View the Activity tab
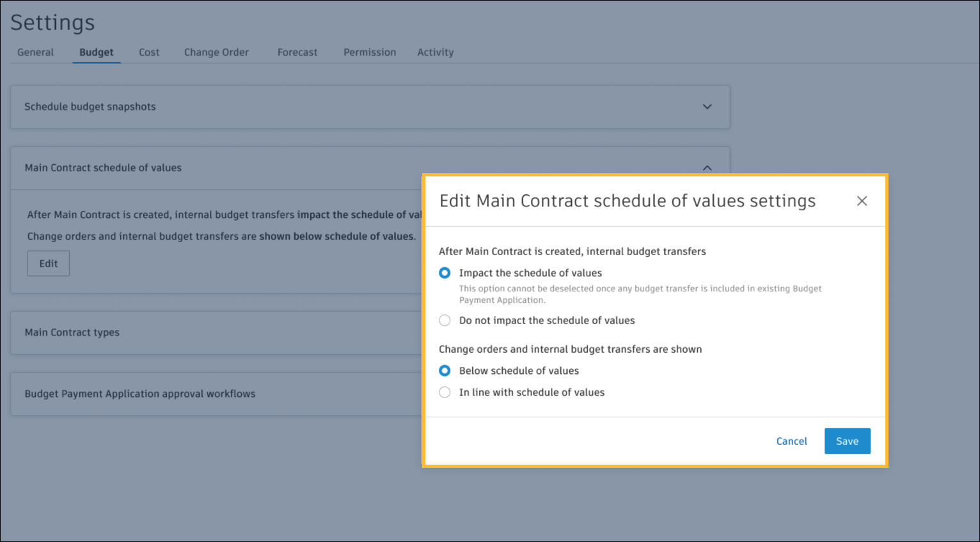This screenshot has width=980, height=542. pos(436,52)
